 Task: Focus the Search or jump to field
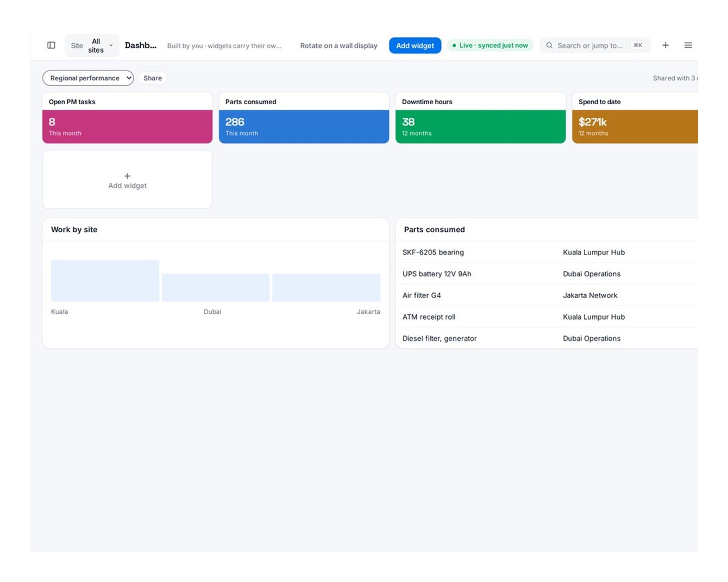[x=595, y=46]
